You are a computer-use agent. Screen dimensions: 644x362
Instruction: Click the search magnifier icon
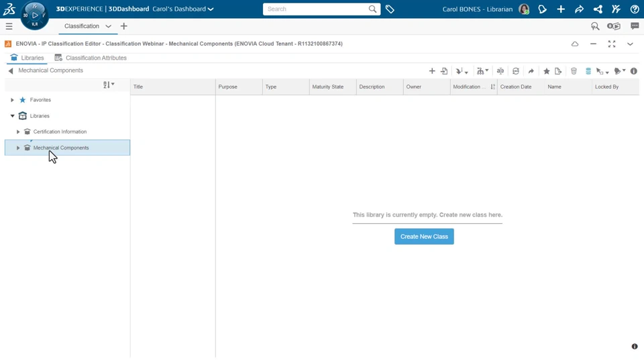point(372,9)
